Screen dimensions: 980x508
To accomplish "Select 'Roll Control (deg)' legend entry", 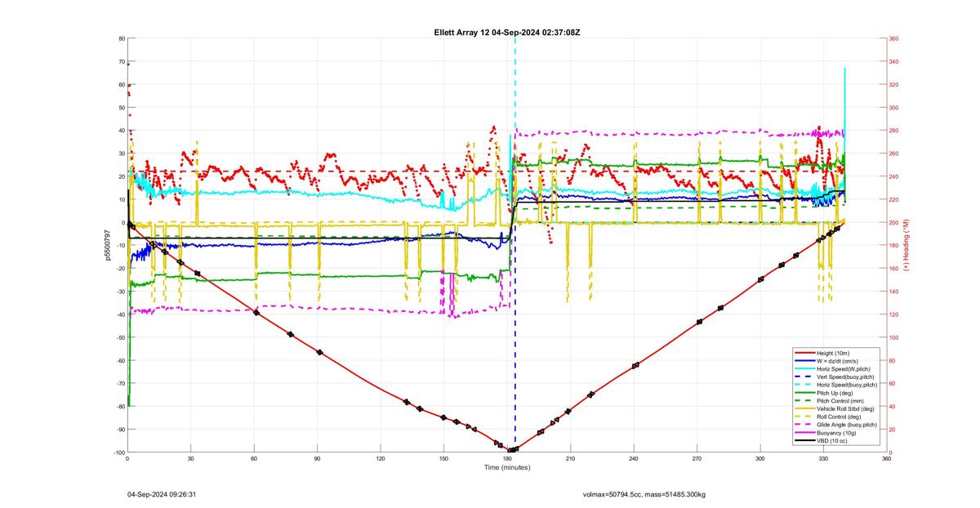I will point(840,417).
